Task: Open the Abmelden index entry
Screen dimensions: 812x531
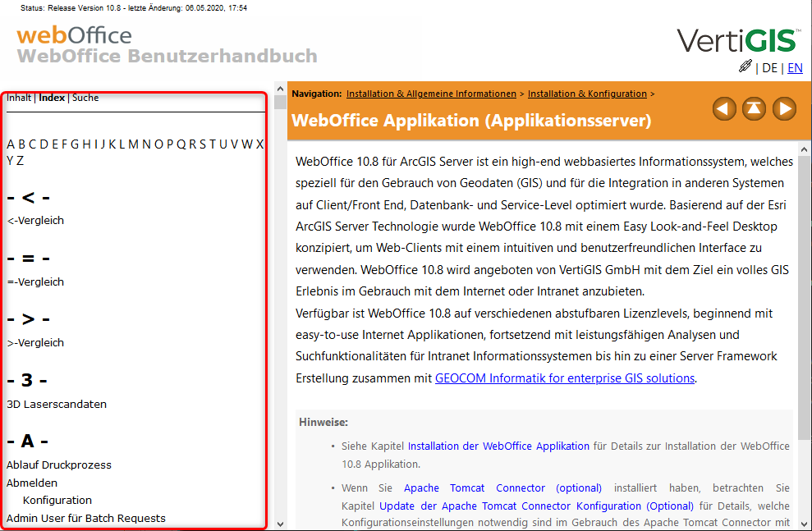Action: 31,483
